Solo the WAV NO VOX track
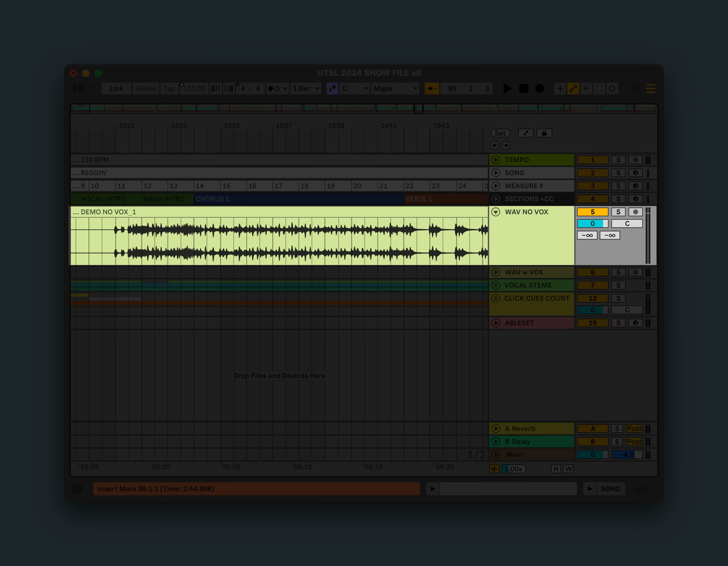 618,212
